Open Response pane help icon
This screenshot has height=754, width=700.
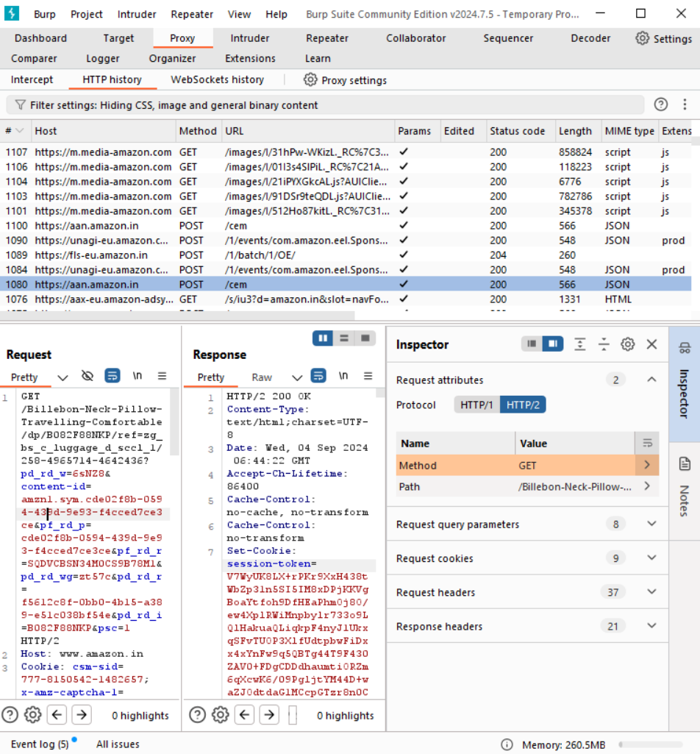pyautogui.click(x=197, y=714)
